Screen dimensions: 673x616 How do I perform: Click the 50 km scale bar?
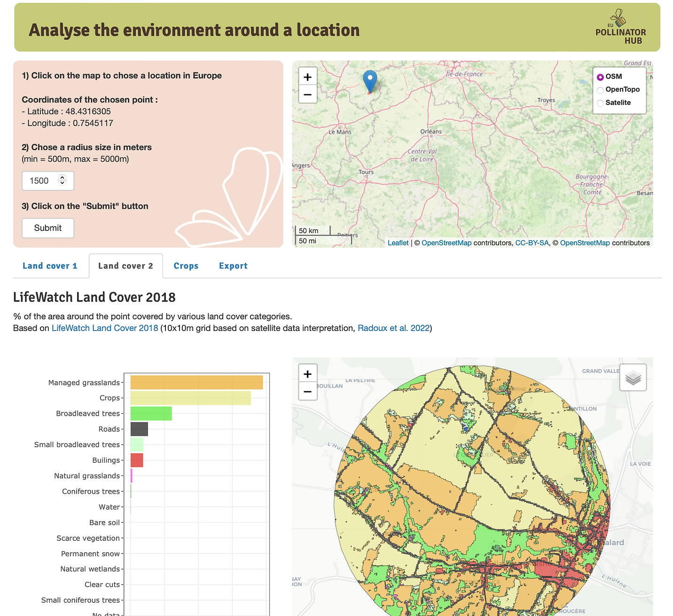313,231
